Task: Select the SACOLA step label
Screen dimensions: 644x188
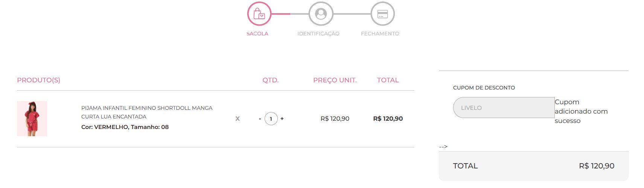Action: coord(257,33)
